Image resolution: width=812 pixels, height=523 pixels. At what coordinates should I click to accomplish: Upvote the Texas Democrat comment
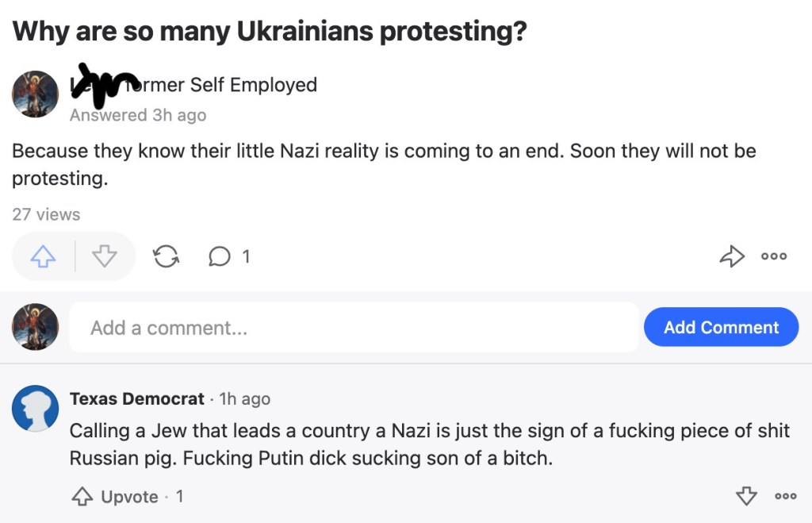(117, 497)
